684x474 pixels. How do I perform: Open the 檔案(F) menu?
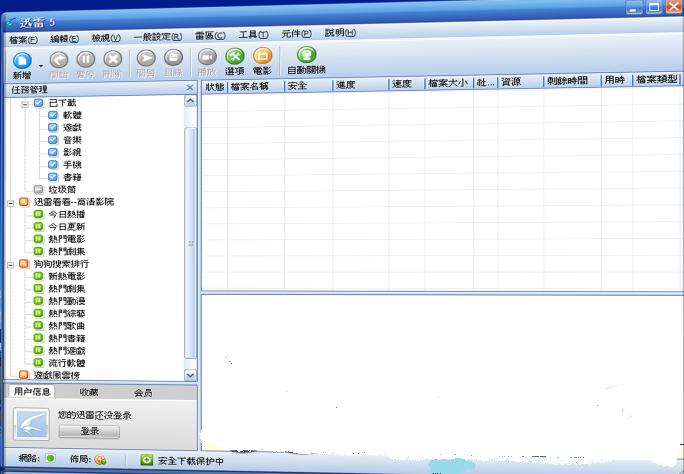point(23,40)
